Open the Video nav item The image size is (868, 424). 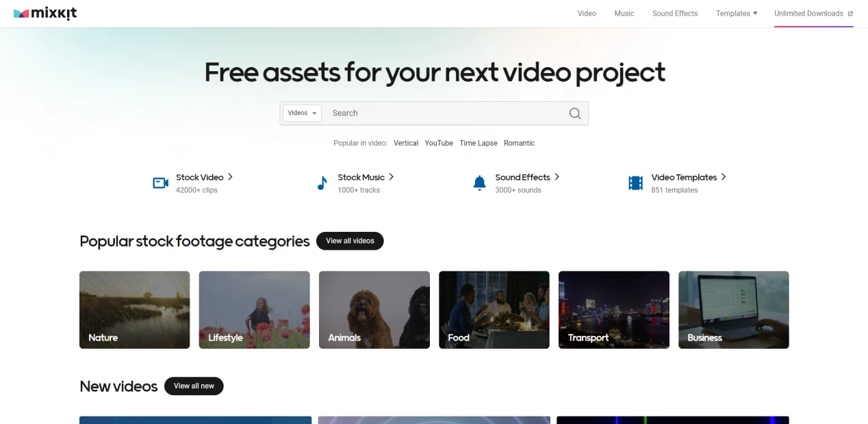tap(587, 14)
